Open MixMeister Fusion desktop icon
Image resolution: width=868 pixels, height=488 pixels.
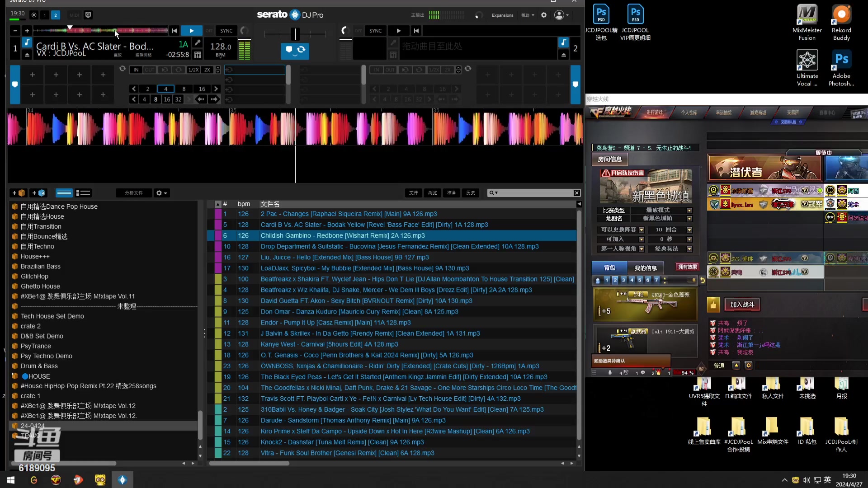[x=807, y=23]
